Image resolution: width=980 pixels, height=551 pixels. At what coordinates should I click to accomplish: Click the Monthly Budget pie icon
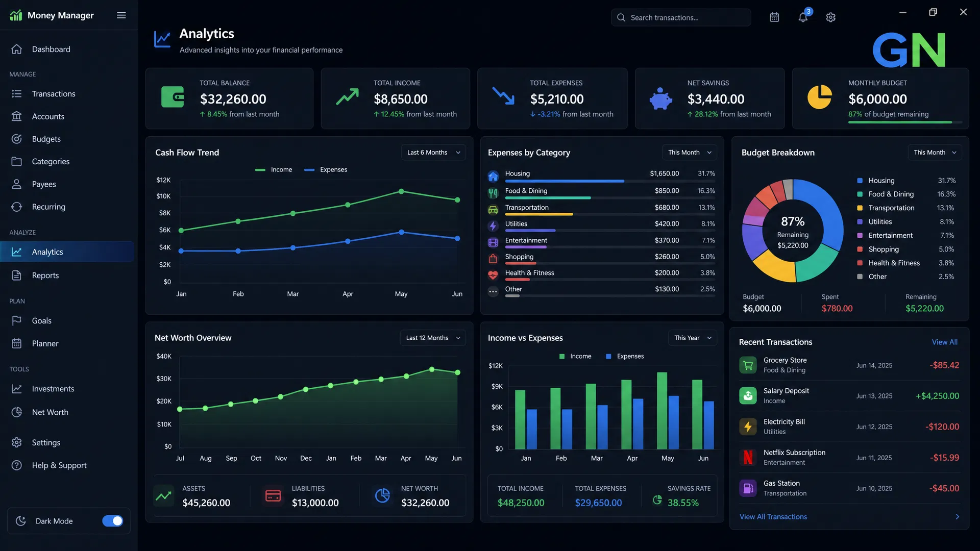pos(820,97)
